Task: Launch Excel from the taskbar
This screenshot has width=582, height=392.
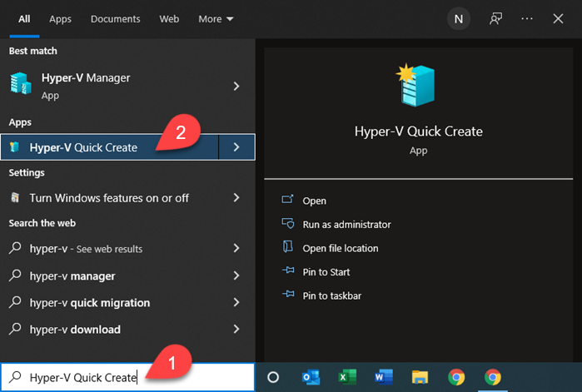Action: [347, 377]
